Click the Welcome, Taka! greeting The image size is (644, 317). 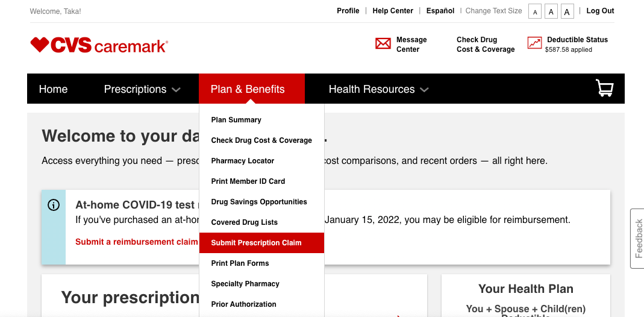point(55,11)
